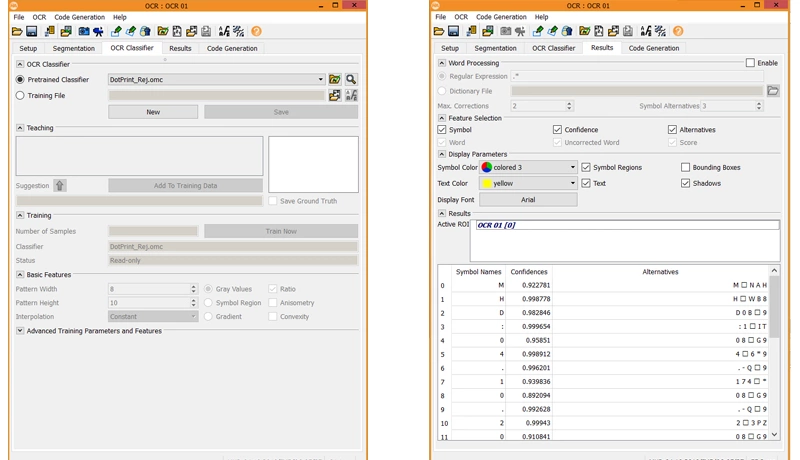This screenshot has height=460, width=800.
Task: Uncheck the Shadows checkbox
Action: click(x=686, y=184)
